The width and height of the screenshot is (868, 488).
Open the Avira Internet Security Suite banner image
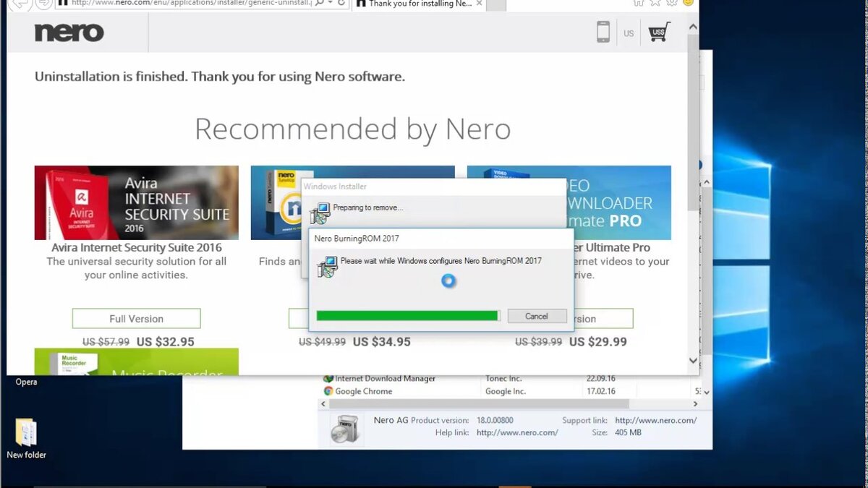pyautogui.click(x=136, y=202)
